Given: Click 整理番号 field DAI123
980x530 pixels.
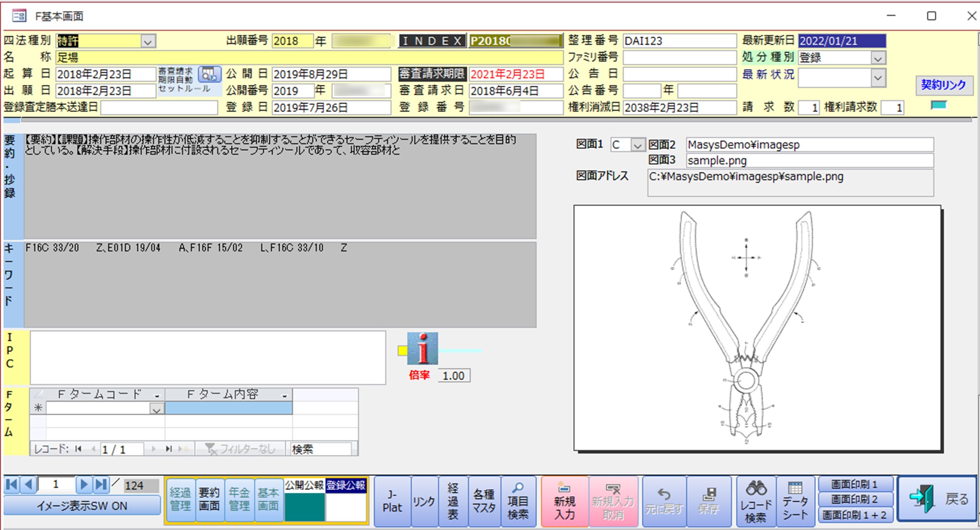Looking at the screenshot, I should pyautogui.click(x=679, y=41).
